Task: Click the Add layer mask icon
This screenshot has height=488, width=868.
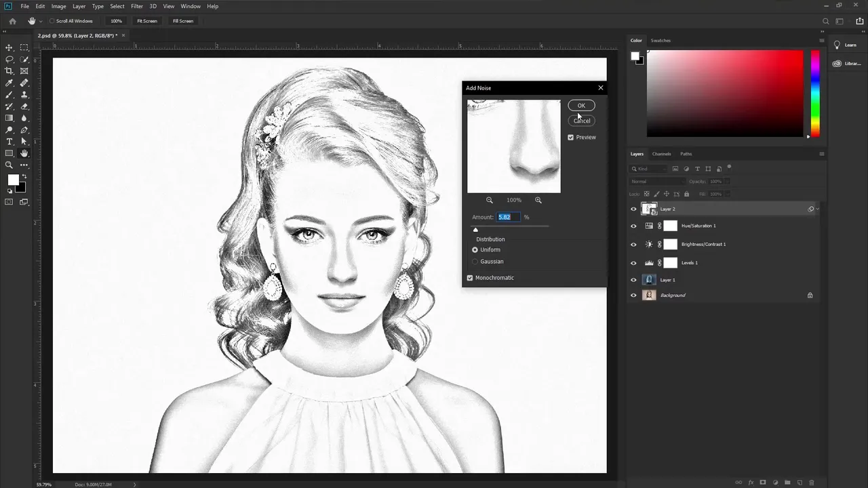Action: pos(763,483)
